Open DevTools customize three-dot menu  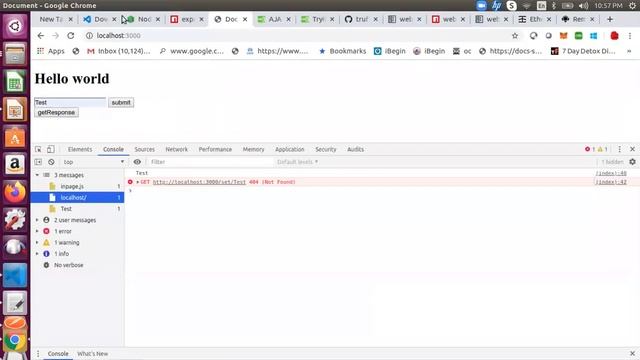[620, 149]
